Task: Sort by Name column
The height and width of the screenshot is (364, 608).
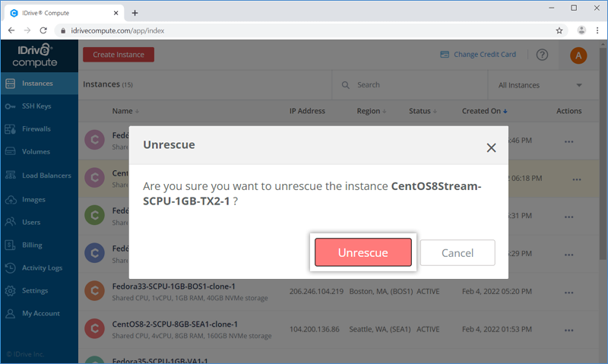Action: (125, 111)
